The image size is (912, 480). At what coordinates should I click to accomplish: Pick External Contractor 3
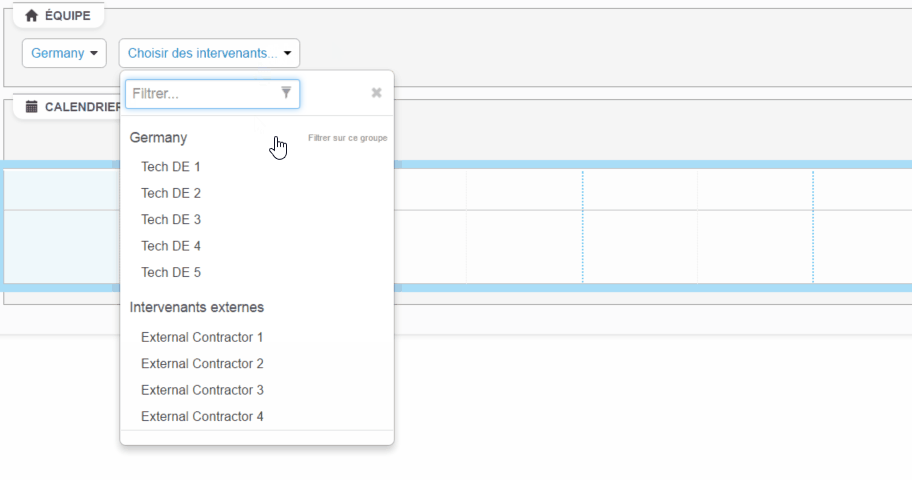click(202, 390)
